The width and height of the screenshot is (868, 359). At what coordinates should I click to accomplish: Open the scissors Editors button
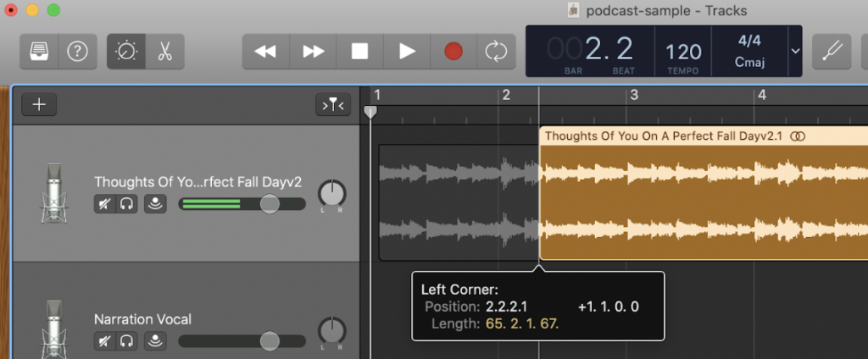[165, 52]
